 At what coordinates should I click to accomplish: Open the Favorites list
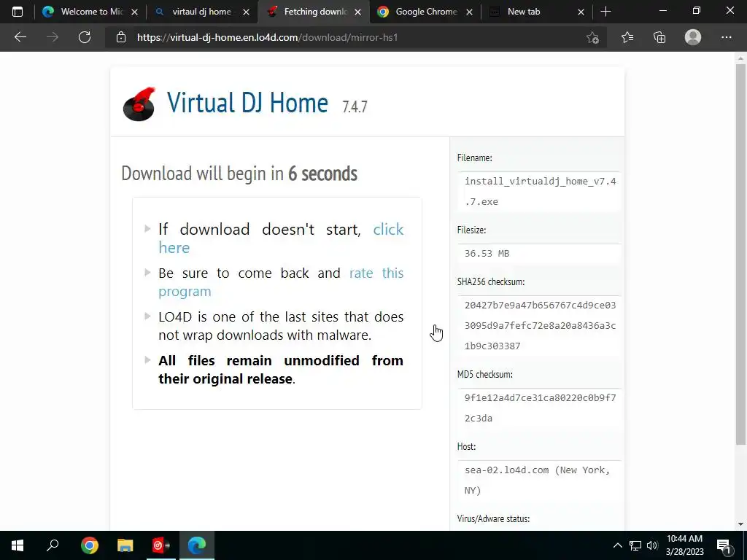point(627,37)
